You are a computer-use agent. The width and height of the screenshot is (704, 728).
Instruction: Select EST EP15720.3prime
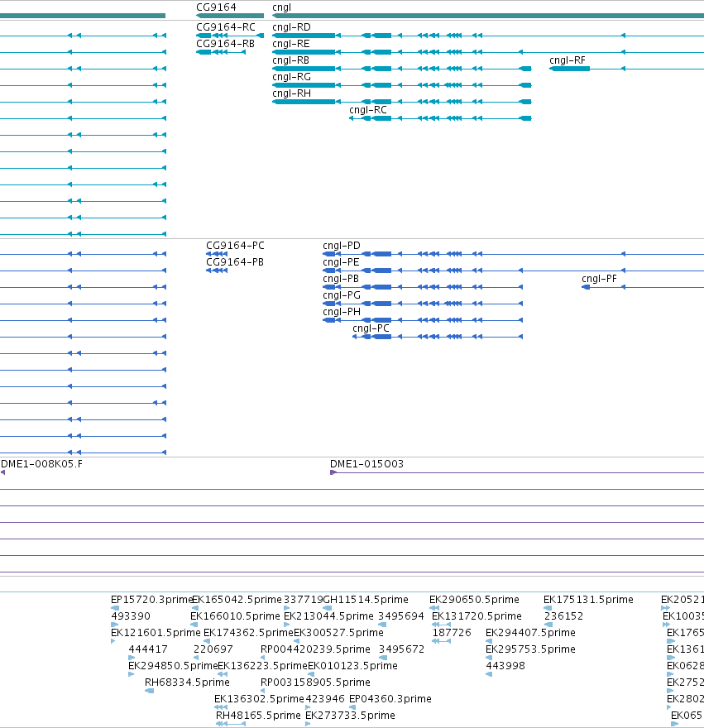151,600
